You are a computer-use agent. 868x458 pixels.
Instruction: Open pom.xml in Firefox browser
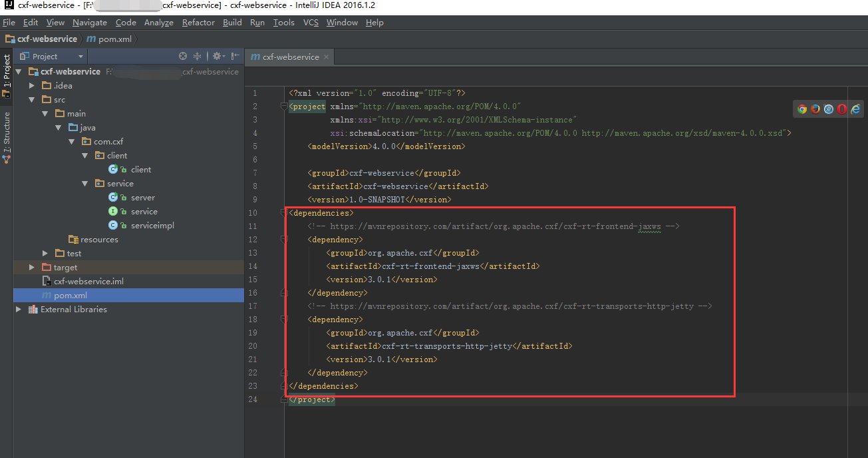click(x=815, y=109)
